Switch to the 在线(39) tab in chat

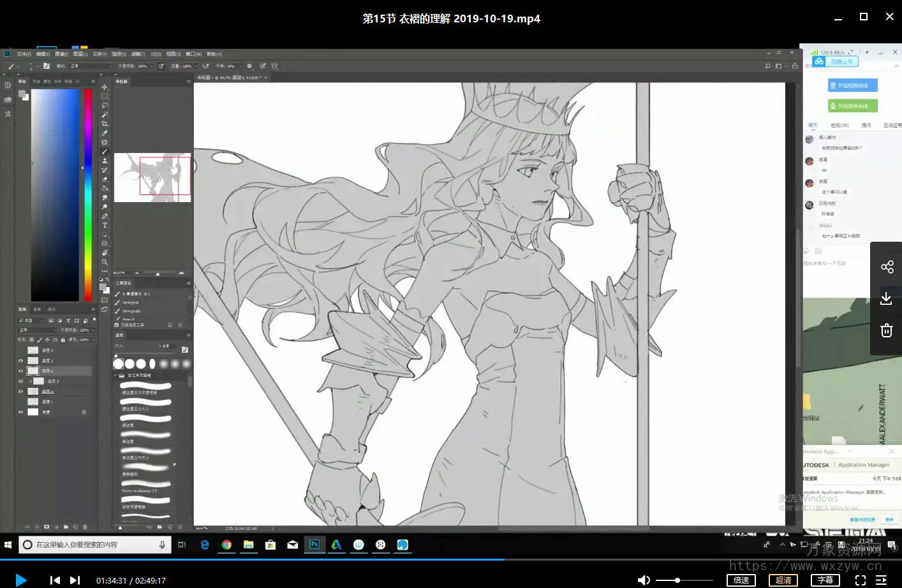tap(839, 125)
